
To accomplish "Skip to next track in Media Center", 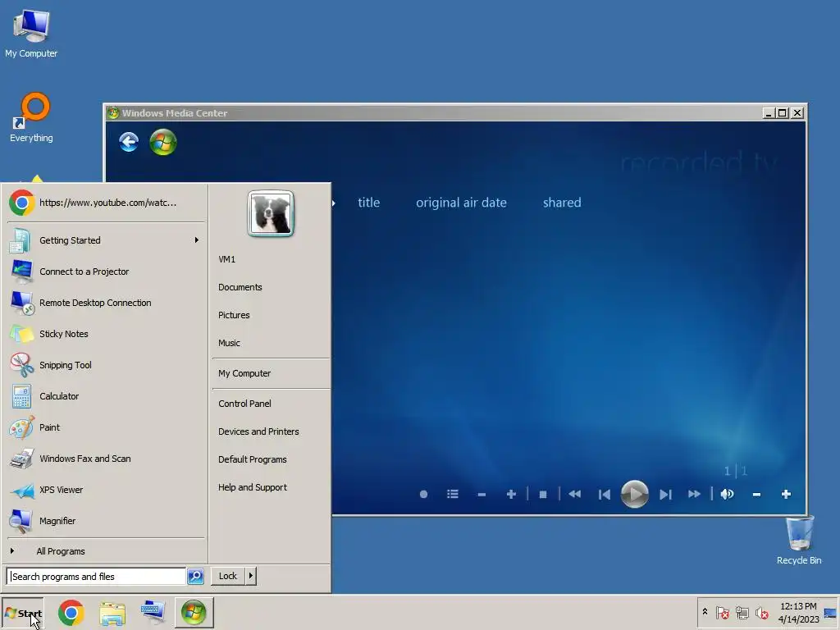I will click(665, 495).
